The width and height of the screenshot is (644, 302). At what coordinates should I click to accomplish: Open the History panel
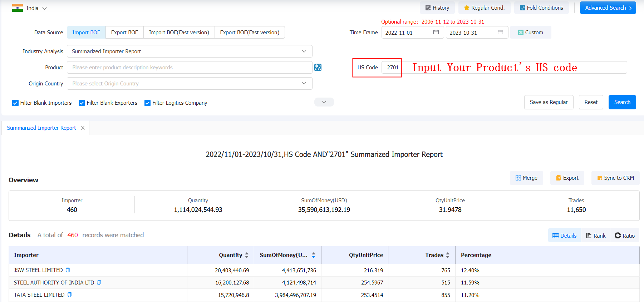tap(437, 8)
